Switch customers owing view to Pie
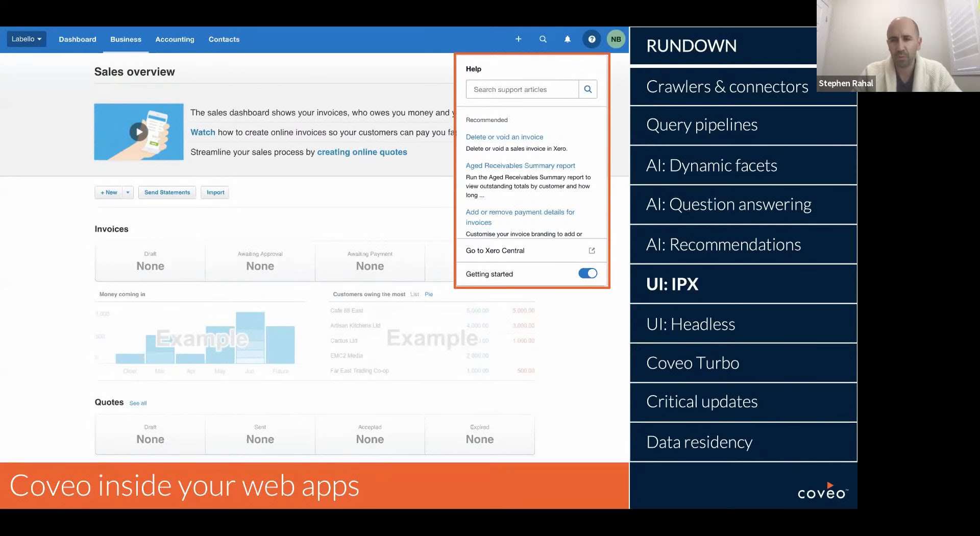Screen dimensions: 980x536 pyautogui.click(x=429, y=295)
